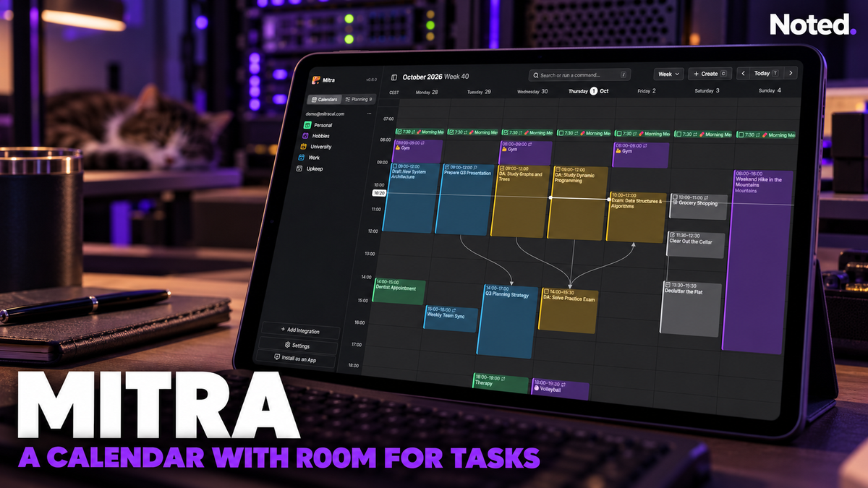868x488 pixels.
Task: Tick Saturday's 7:30 Morning task checkbox
Action: 678,134
